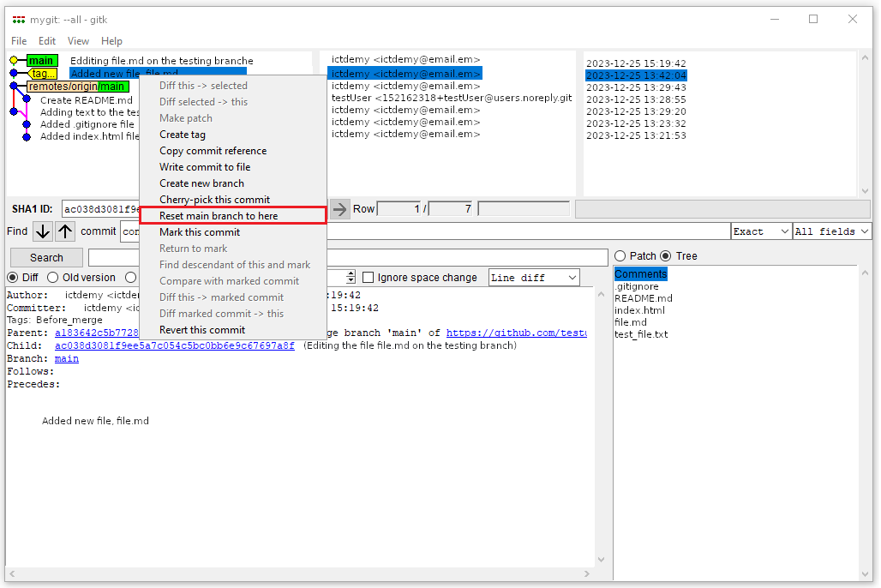Image resolution: width=881 pixels, height=588 pixels.
Task: Open the View menu
Action: click(x=78, y=41)
